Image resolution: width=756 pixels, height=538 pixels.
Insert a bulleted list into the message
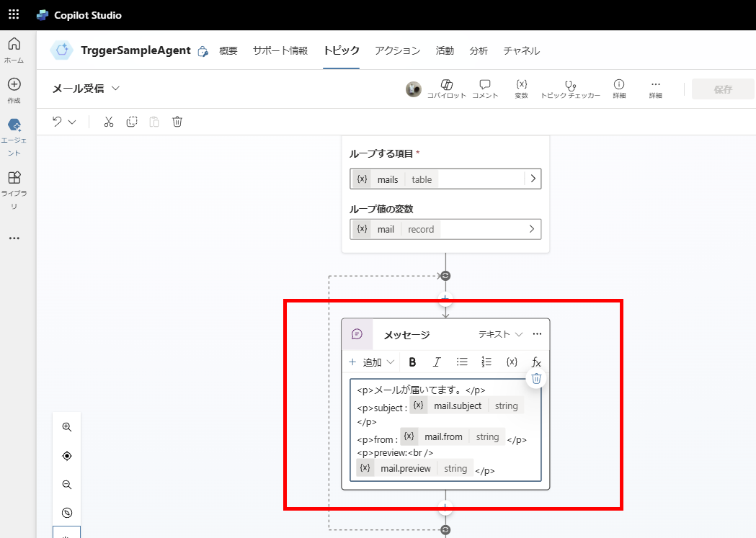(x=462, y=362)
